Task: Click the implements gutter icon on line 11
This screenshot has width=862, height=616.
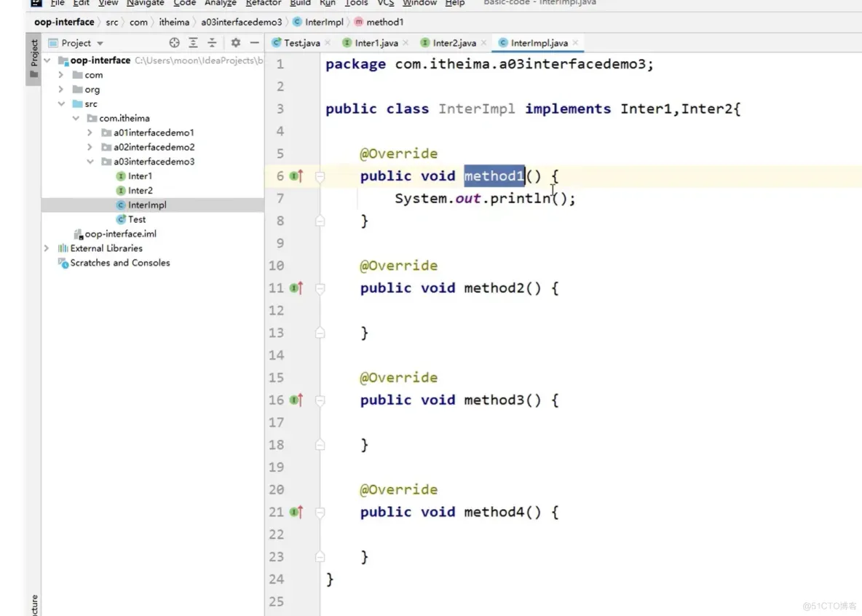Action: tap(296, 288)
